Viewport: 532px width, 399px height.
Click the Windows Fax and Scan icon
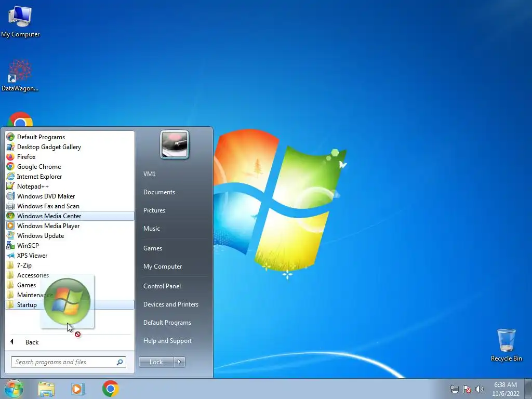[x=10, y=206]
